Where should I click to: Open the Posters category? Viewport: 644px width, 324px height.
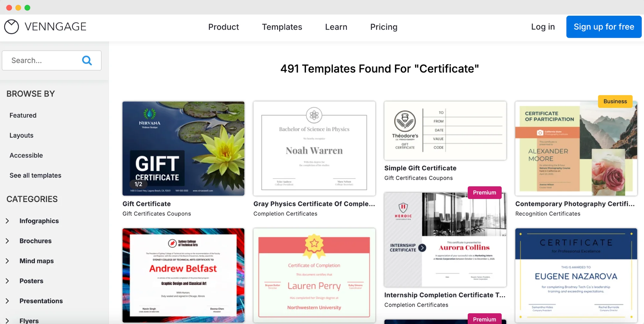click(31, 281)
